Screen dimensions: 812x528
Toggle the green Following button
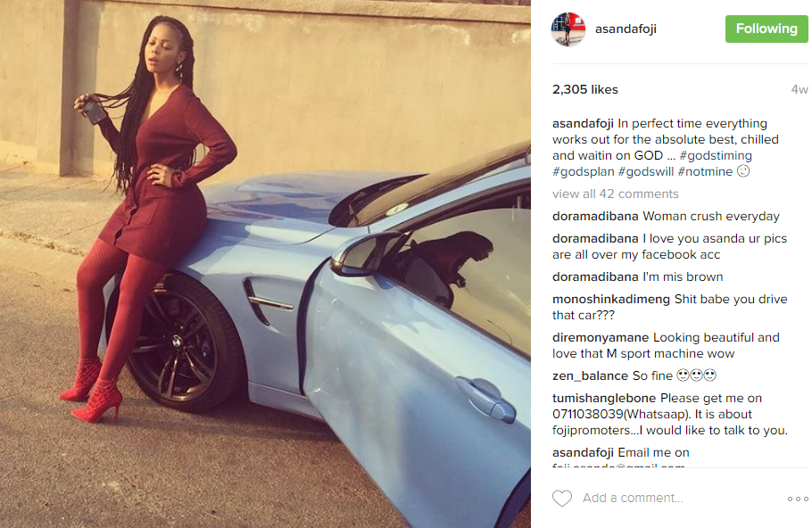pos(766,29)
